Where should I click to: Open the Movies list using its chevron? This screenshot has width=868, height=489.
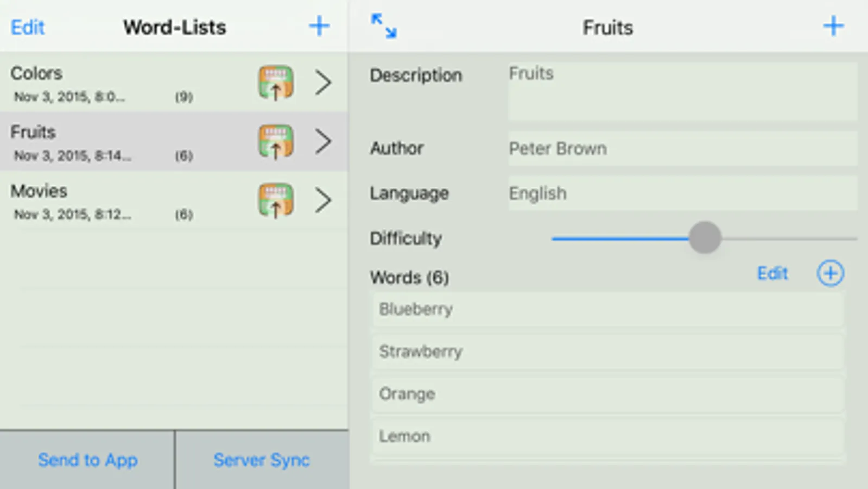point(324,200)
